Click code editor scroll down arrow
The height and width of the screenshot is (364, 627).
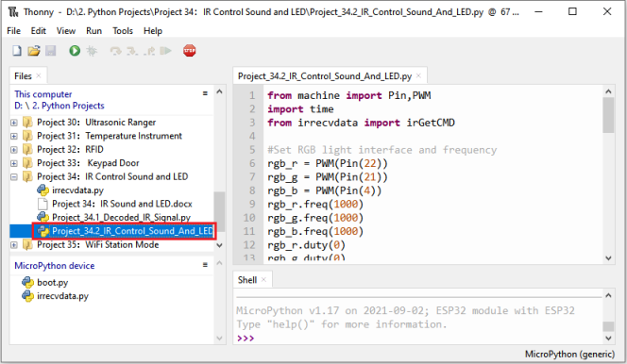(x=608, y=258)
